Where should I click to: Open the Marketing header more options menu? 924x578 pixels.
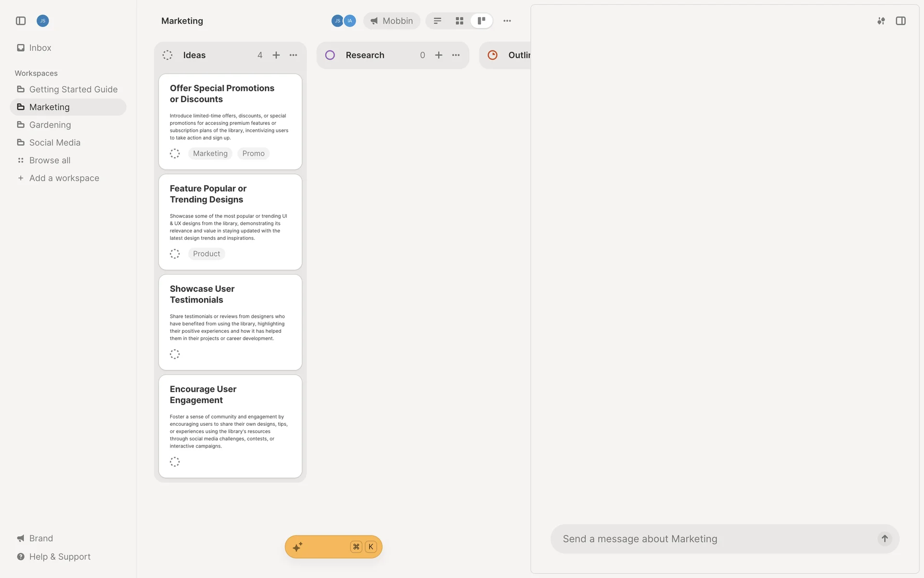507,21
